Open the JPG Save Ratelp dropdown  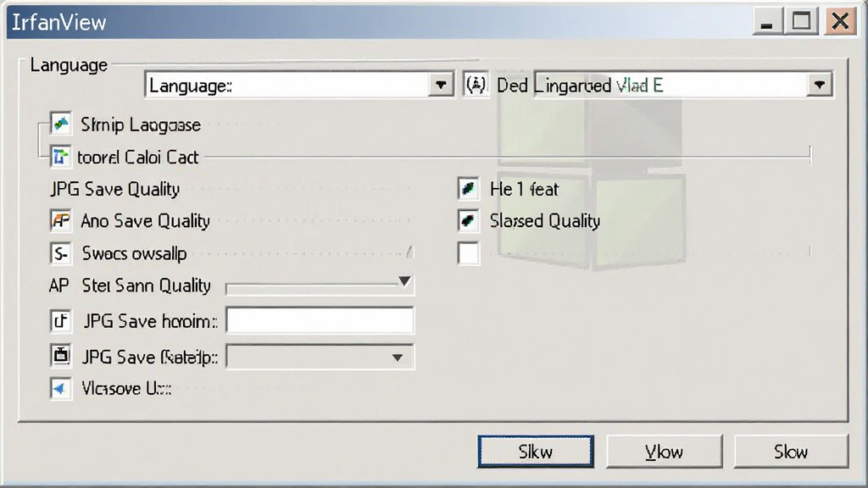[x=320, y=357]
